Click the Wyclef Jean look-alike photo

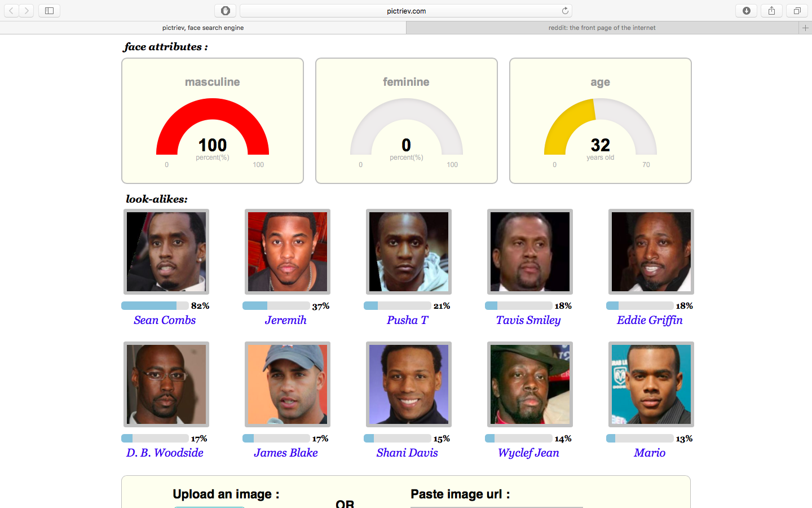tap(530, 384)
